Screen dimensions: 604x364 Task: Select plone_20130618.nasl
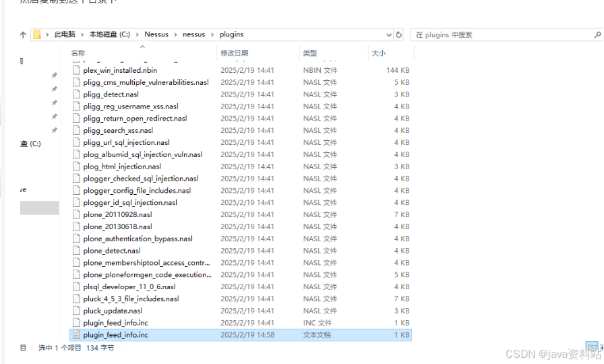pos(117,226)
